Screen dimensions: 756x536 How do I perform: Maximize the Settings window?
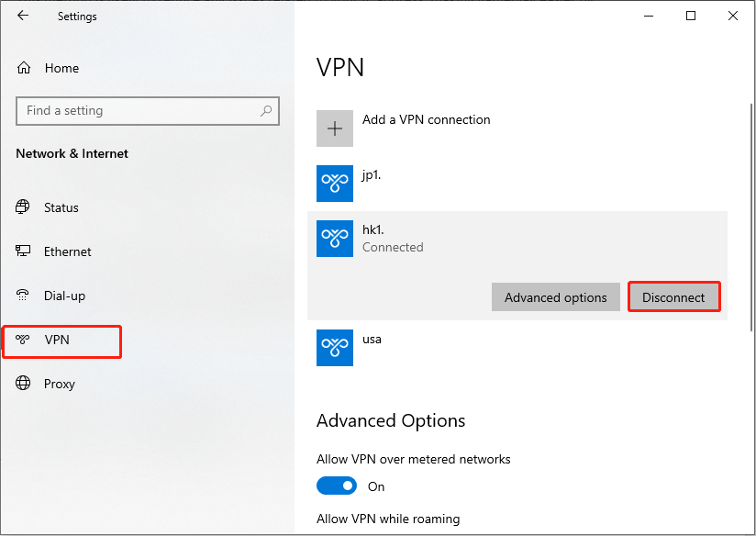(691, 16)
